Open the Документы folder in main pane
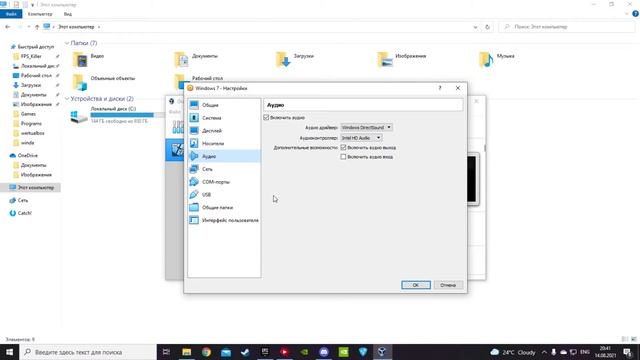Viewport: 640px width, 360px height. (196, 59)
